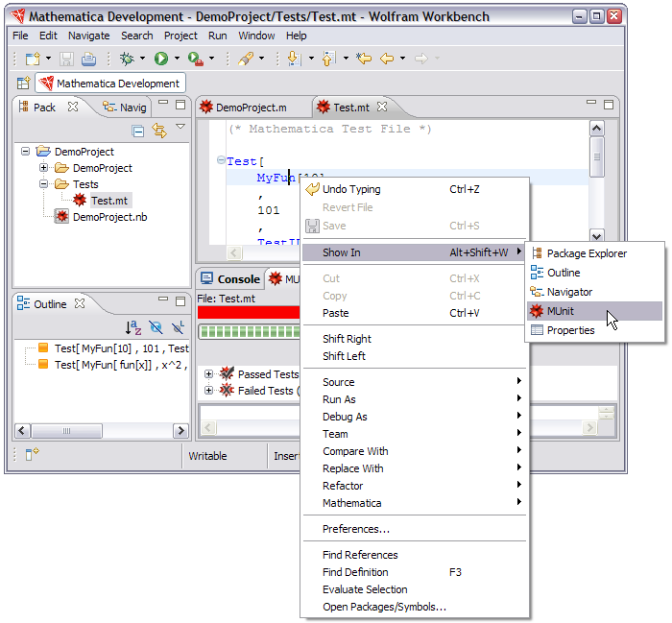The image size is (672, 623).
Task: Click Shift Right in context menu
Action: pos(415,339)
